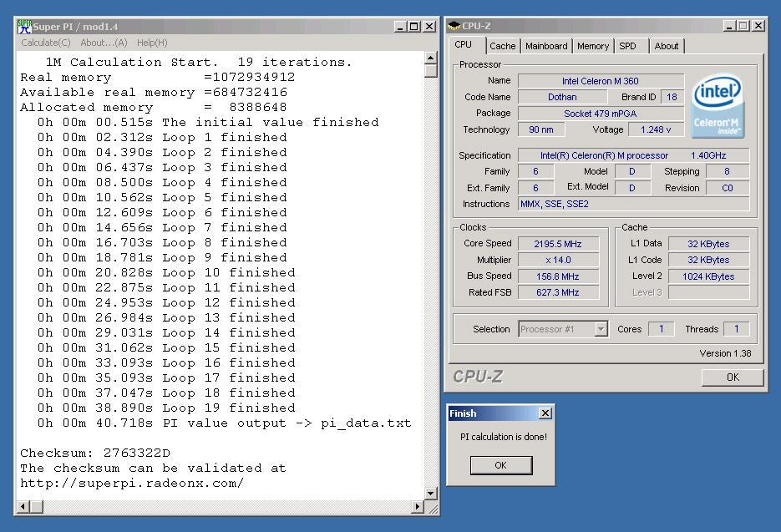Screen dimensions: 781x532
Task: Click the Revision value 'C0'
Action: pyautogui.click(x=728, y=188)
